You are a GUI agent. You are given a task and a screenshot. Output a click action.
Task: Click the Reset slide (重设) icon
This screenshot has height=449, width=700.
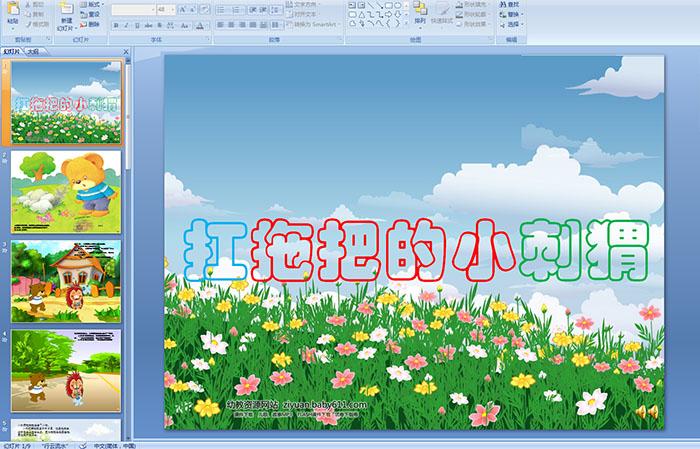click(x=91, y=15)
